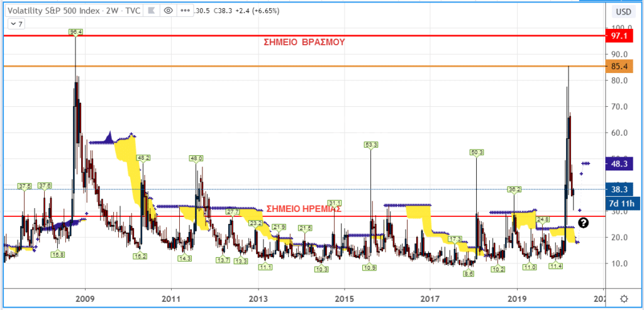Click the 50.3 pivot high label
Screen dimensions: 644x310
click(x=477, y=152)
